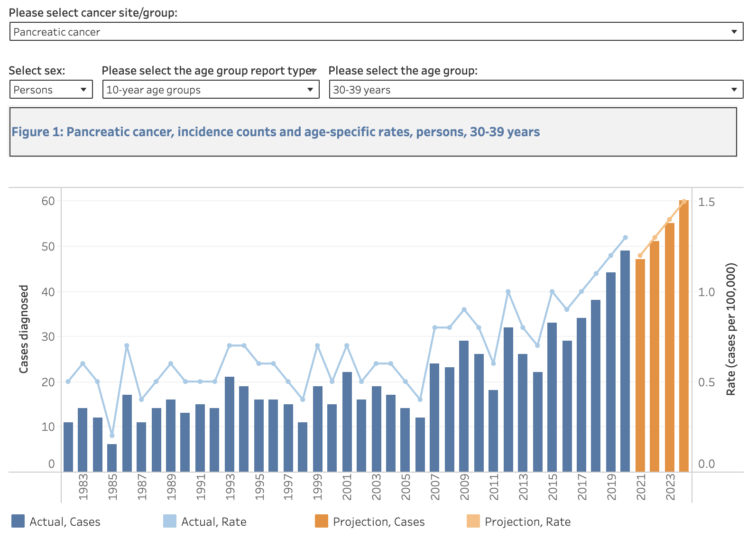Select the 2020 actual cases blue bar
Viewport: 756px width, 539px height.
pos(625,361)
